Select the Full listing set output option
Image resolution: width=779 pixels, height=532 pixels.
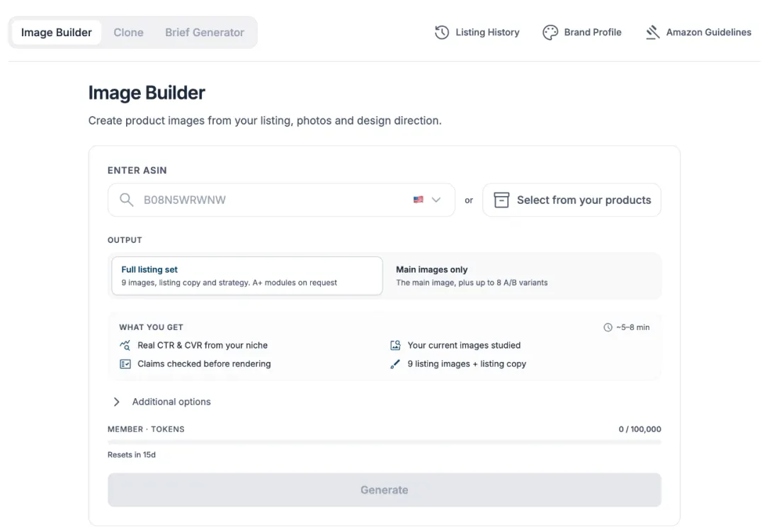(247, 276)
